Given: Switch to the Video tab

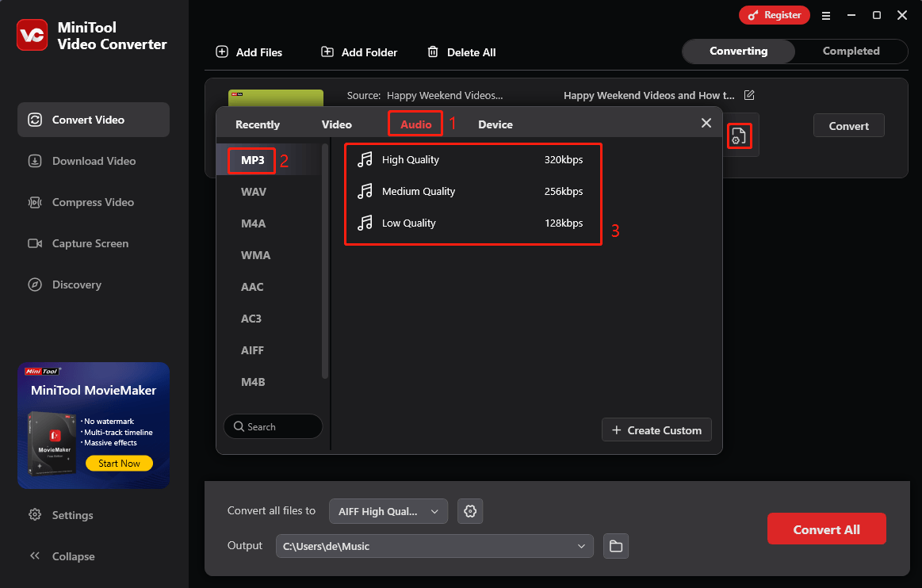Looking at the screenshot, I should click(x=336, y=124).
